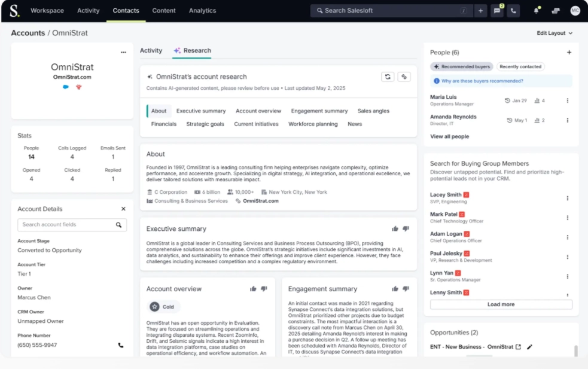
Task: Toggle the Recently contacted filter
Action: (x=520, y=67)
